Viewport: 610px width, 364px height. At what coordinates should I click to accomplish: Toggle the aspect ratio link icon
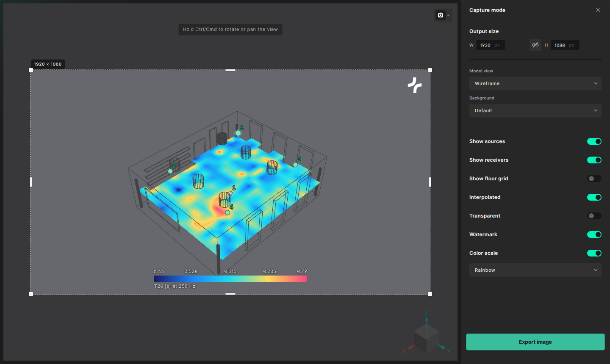point(535,45)
